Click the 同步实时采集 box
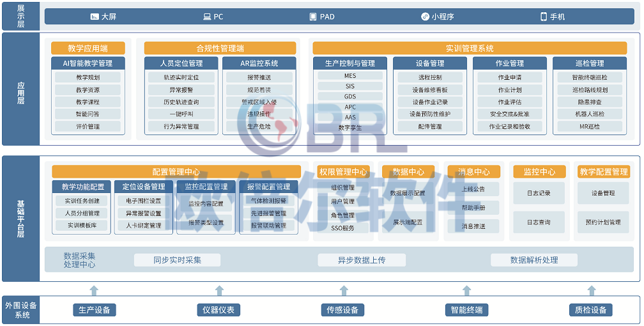 pyautogui.click(x=177, y=260)
